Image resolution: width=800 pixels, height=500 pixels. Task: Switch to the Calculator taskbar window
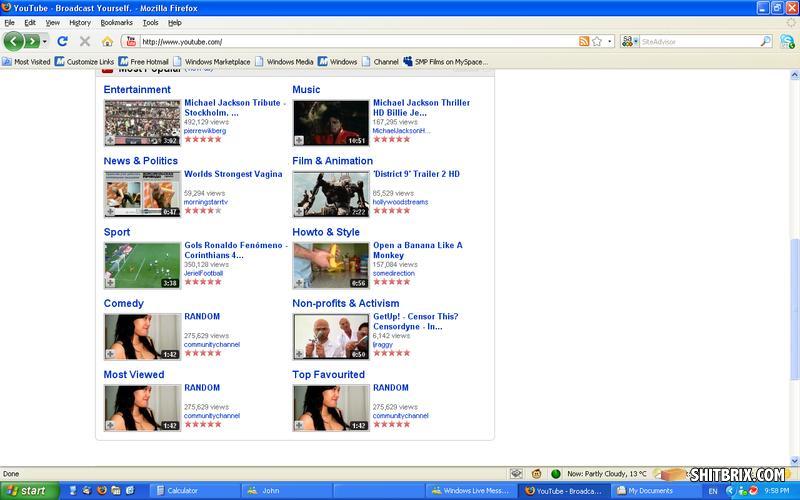(x=194, y=491)
